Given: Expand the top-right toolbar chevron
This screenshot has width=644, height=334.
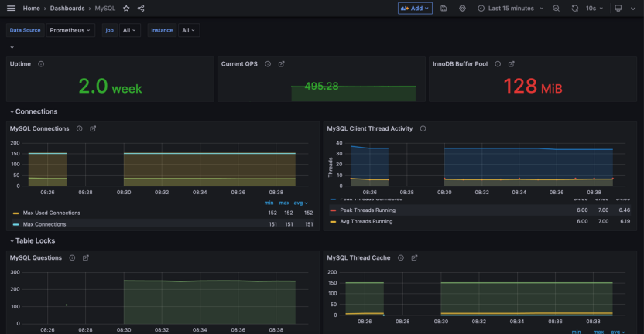Looking at the screenshot, I should click(633, 9).
